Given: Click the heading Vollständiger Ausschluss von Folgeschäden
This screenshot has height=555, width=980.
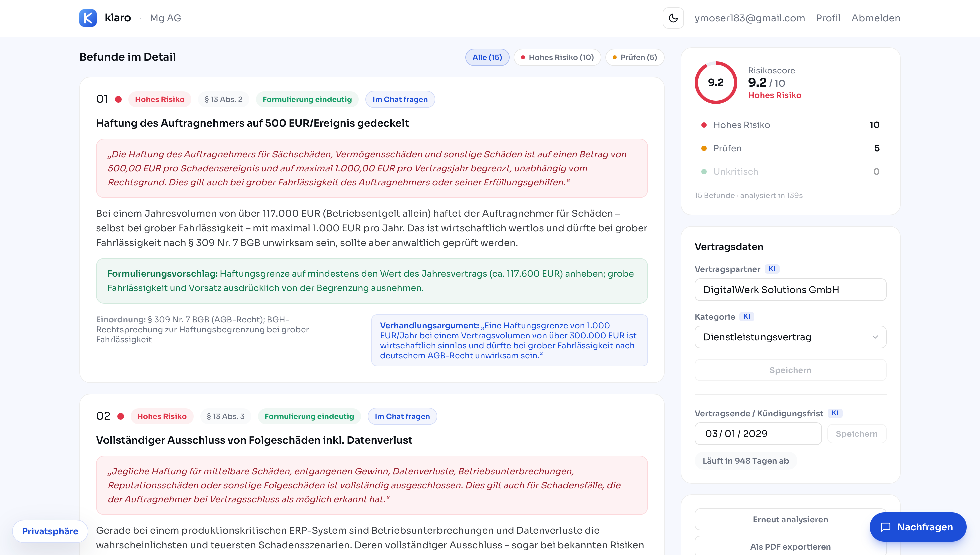Looking at the screenshot, I should tap(254, 440).
